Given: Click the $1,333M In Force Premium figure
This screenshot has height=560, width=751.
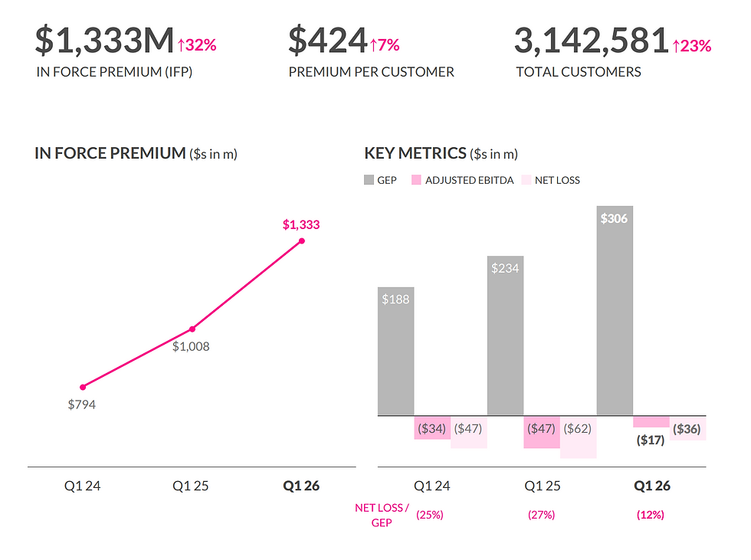Looking at the screenshot, I should click(x=104, y=40).
